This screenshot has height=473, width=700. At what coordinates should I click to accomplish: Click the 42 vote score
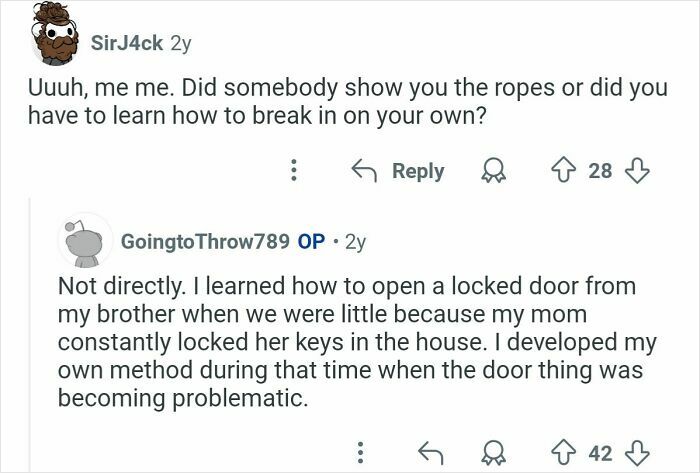(600, 453)
